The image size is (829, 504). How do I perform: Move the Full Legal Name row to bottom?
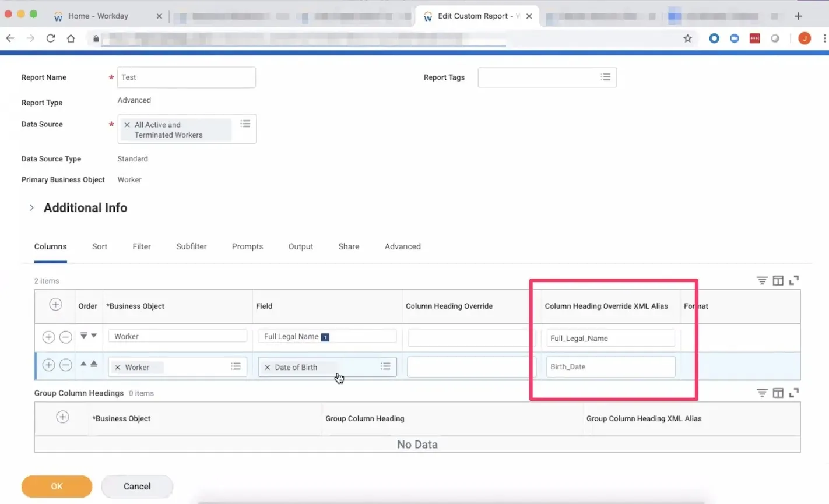83,336
